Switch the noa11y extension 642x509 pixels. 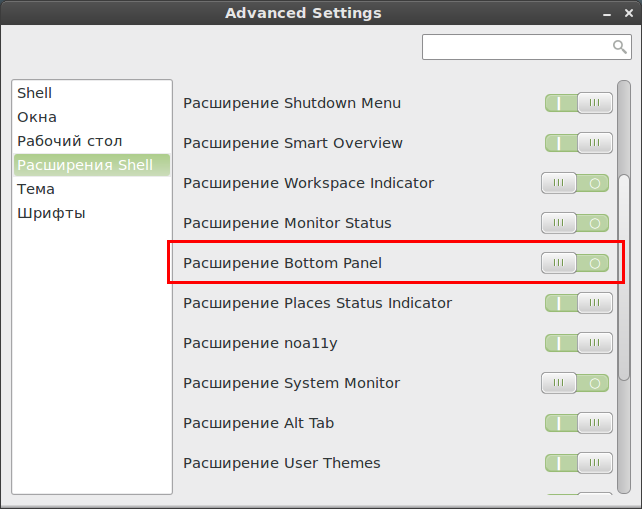[579, 343]
